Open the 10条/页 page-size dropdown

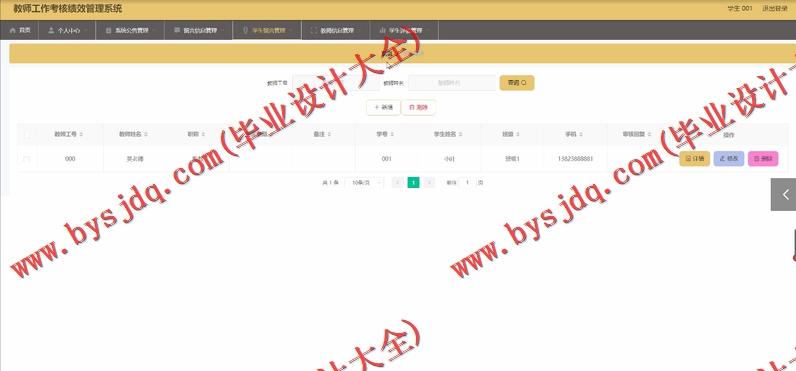(364, 183)
